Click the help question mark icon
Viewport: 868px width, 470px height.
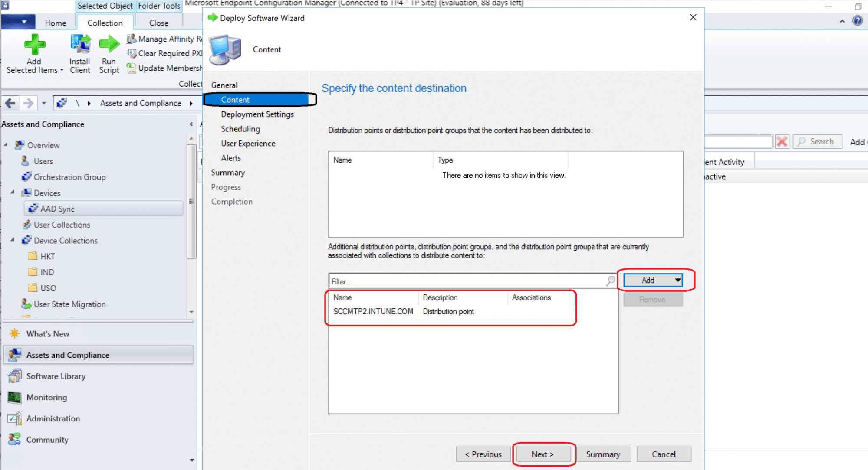(858, 21)
